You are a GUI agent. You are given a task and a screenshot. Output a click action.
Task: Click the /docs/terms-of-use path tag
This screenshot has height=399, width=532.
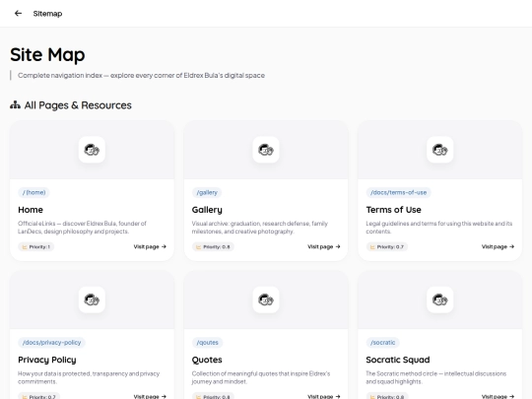(x=398, y=192)
